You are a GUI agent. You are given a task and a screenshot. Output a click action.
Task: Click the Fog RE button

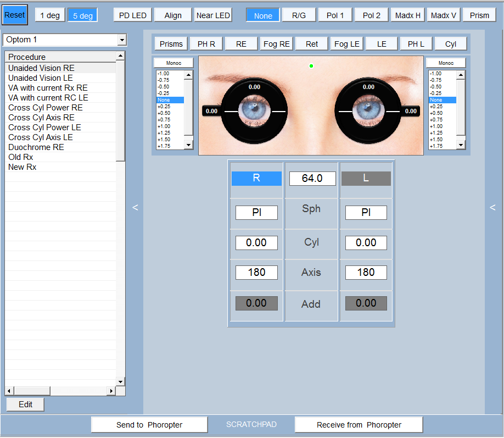click(277, 44)
